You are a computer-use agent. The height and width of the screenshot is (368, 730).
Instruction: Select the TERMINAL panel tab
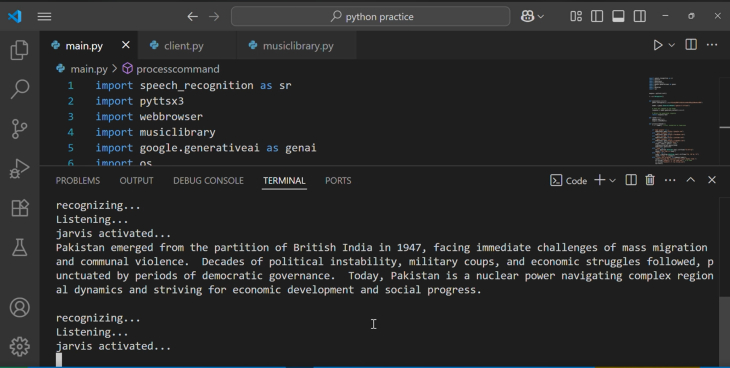(x=284, y=181)
